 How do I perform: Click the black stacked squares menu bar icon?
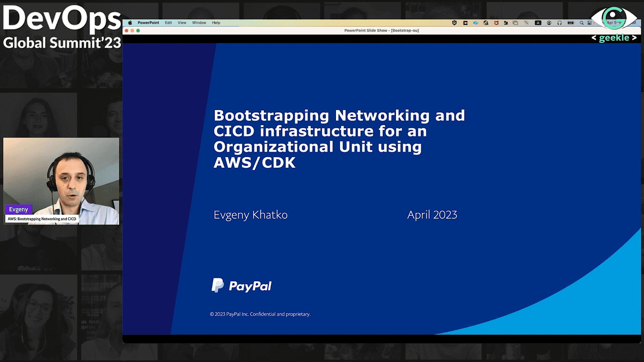(506, 23)
